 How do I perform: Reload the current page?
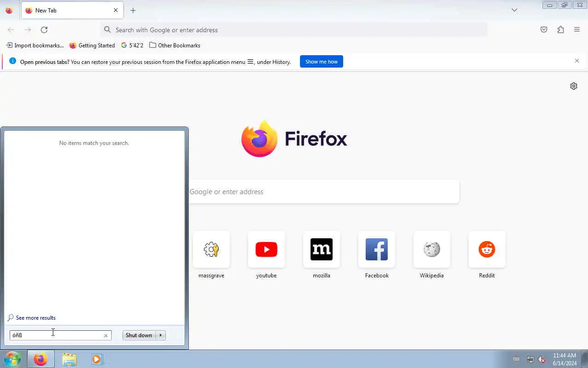44,30
